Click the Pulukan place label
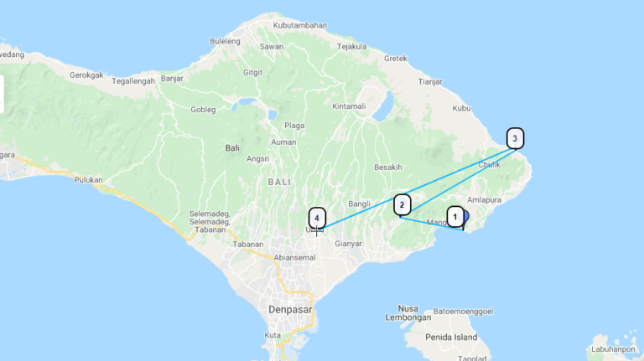Image resolution: width=644 pixels, height=361 pixels. [88, 180]
